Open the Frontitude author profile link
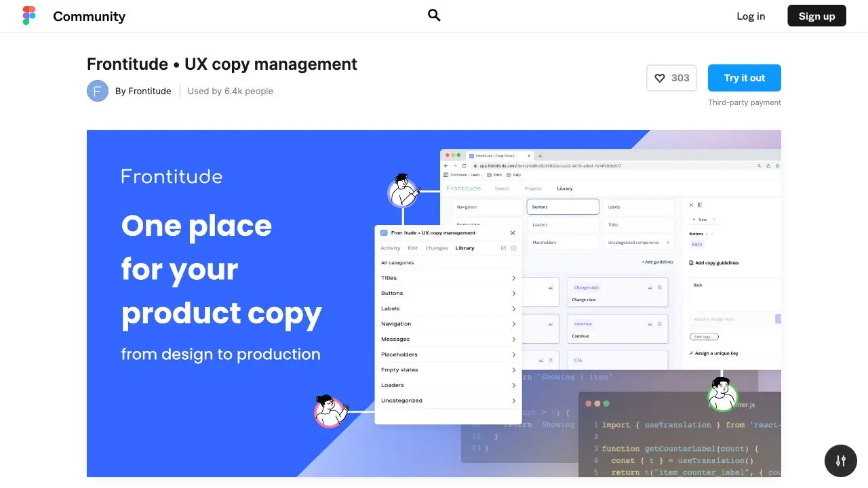Image resolution: width=868 pixels, height=488 pixels. pos(143,91)
